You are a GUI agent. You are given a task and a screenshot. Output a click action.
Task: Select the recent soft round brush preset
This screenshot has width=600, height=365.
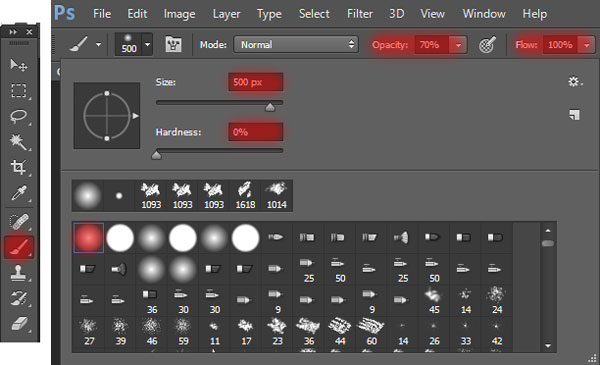[x=88, y=196]
